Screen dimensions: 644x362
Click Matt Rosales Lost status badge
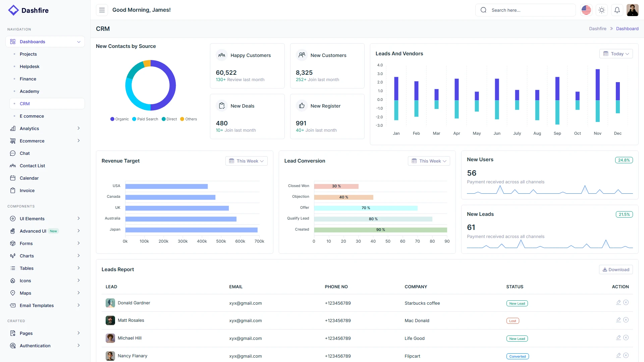point(513,321)
